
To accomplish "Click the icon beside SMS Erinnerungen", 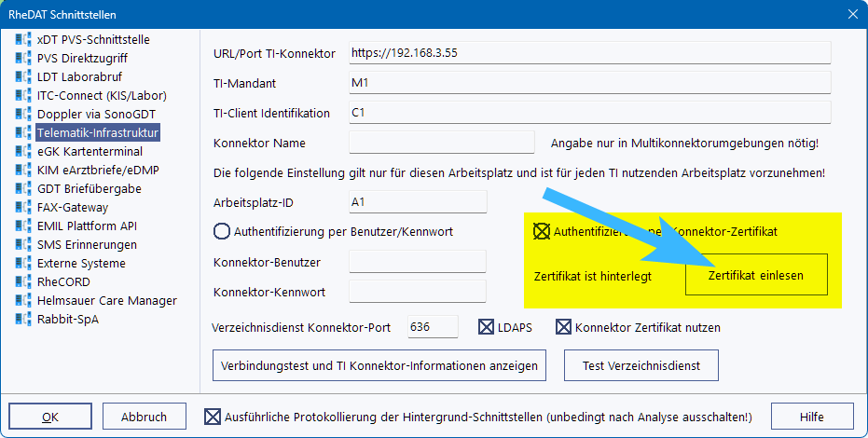I will click(x=23, y=245).
